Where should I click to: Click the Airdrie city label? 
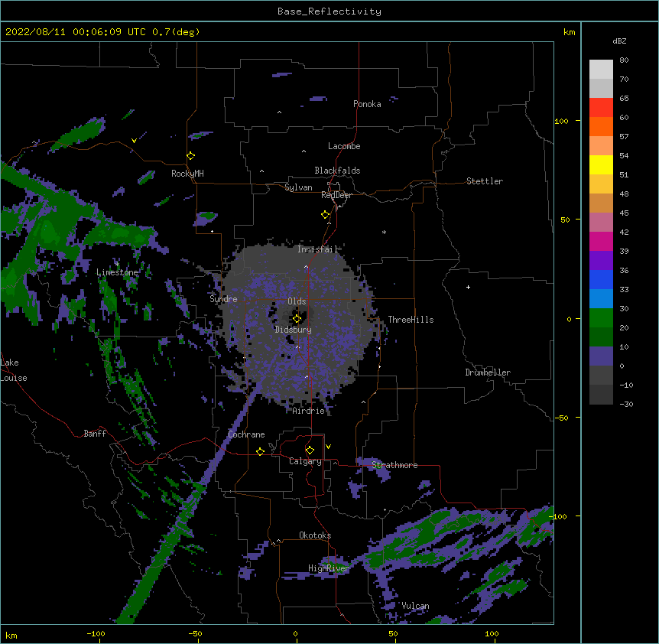click(x=309, y=411)
